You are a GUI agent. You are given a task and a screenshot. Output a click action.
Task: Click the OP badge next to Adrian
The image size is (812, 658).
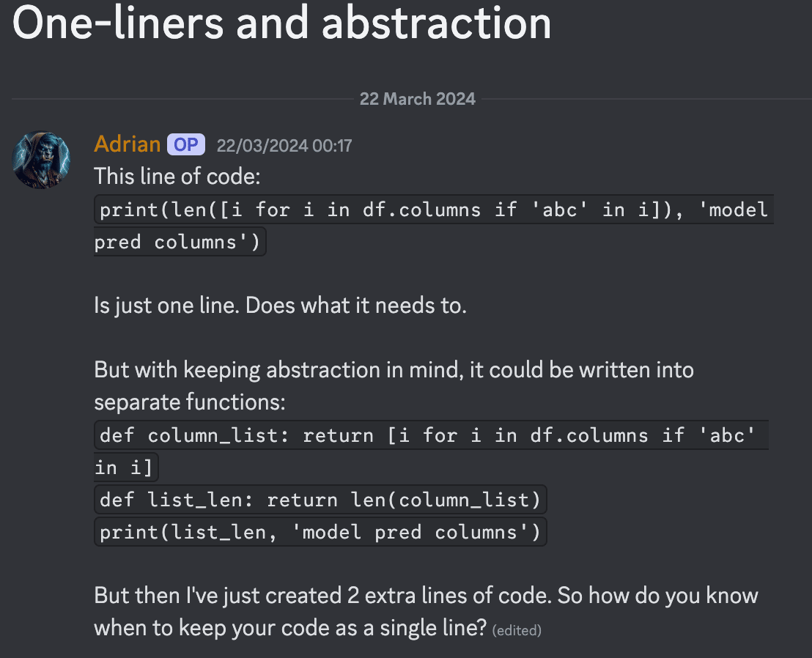click(186, 144)
